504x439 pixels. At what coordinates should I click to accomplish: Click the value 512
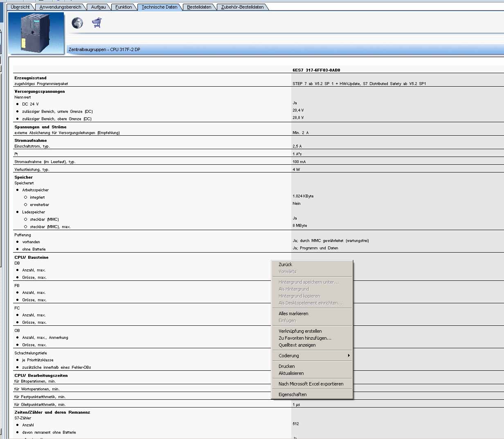point(296,424)
